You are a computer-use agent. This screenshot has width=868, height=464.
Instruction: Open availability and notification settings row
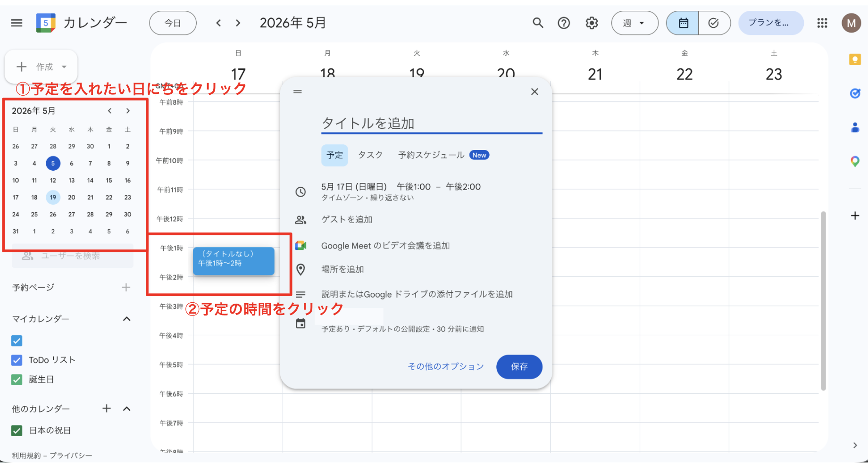[402, 329]
